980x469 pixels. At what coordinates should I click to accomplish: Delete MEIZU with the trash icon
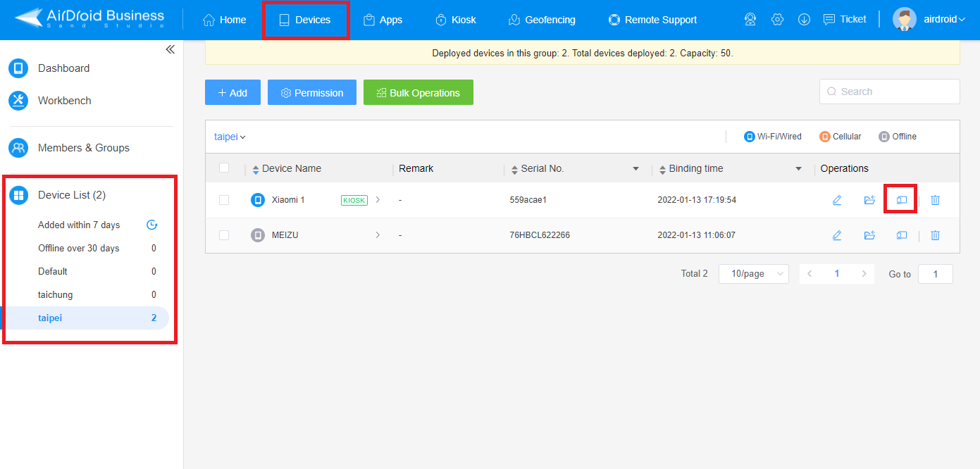click(935, 235)
